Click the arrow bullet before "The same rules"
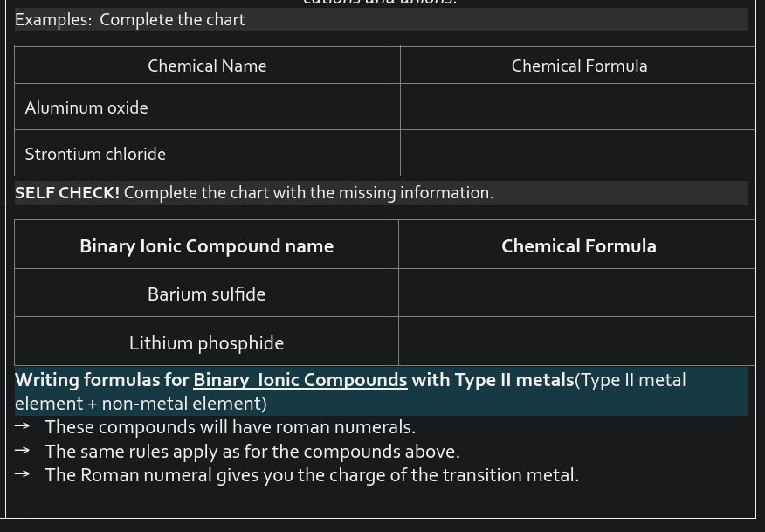Screen dimensions: 765x532 click(23, 451)
